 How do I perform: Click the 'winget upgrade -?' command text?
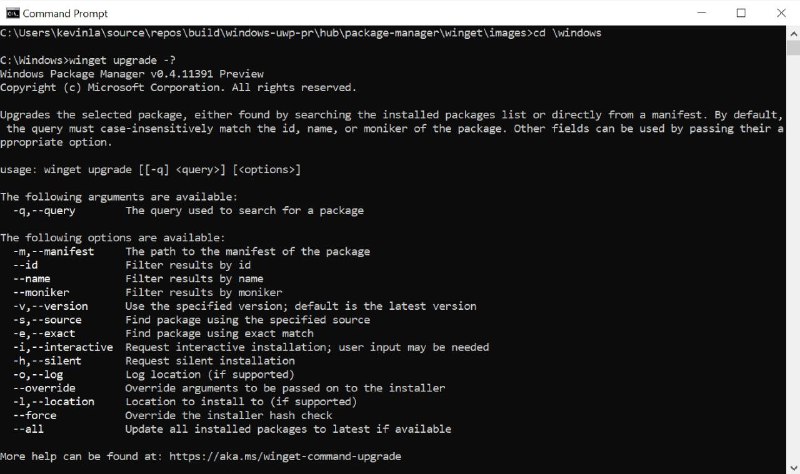[x=122, y=60]
